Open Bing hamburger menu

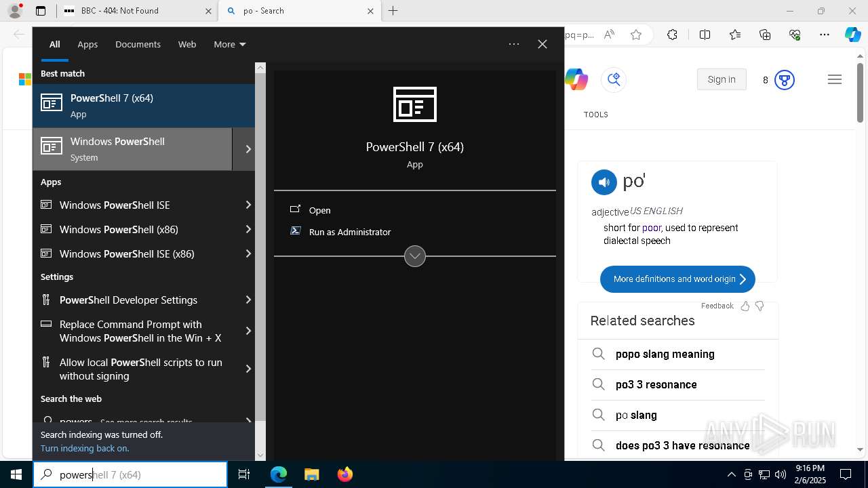tap(835, 79)
